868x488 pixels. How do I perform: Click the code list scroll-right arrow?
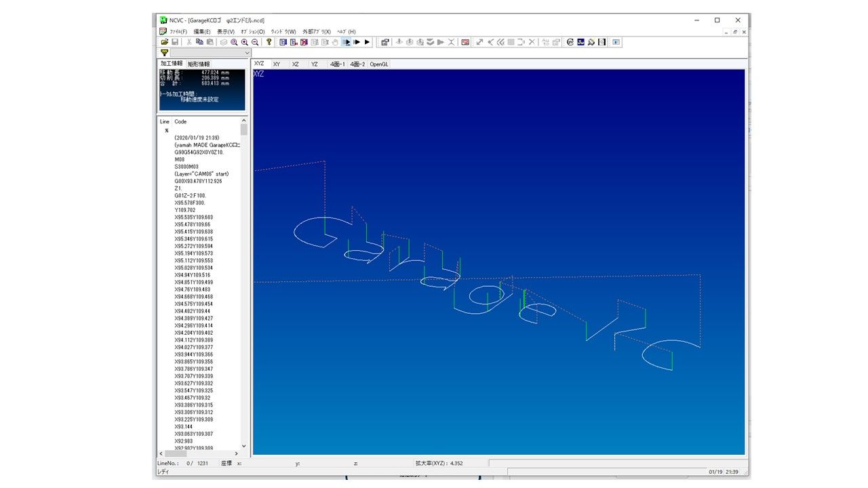[x=237, y=453]
